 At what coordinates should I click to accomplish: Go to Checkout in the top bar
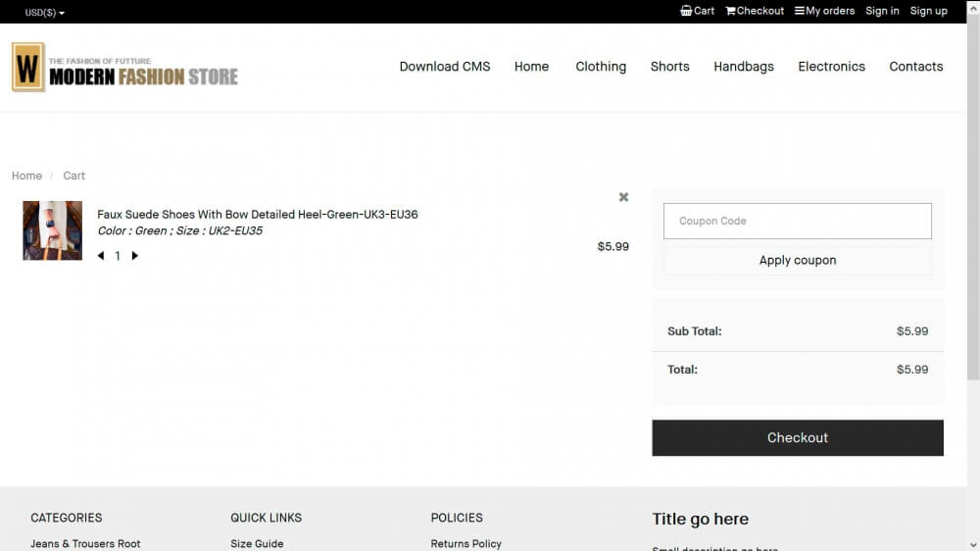755,11
